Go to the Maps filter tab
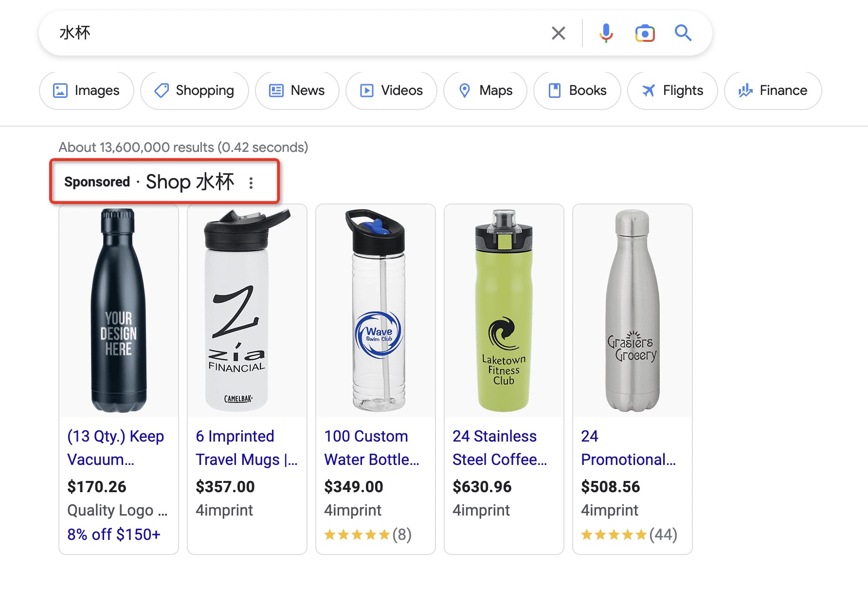Screen dimensions: 868x592 485,91
